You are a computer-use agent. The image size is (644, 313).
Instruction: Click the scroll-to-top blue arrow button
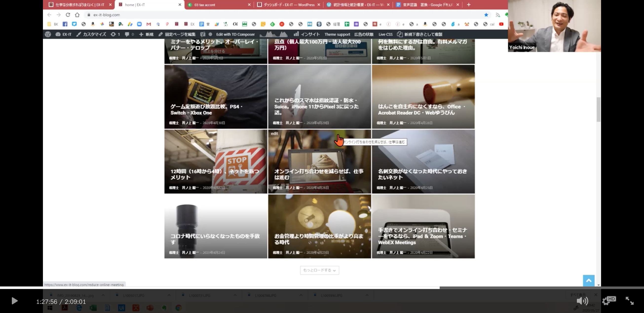tap(588, 280)
